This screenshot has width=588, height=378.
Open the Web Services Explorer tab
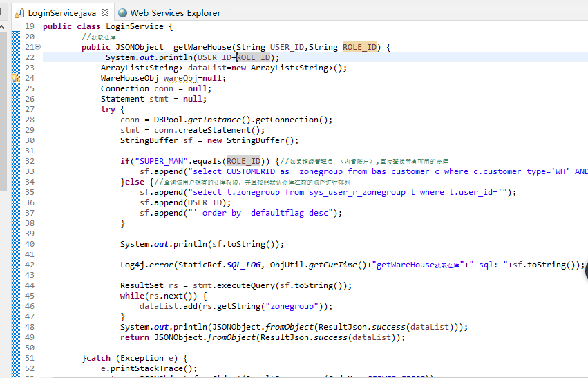point(169,12)
